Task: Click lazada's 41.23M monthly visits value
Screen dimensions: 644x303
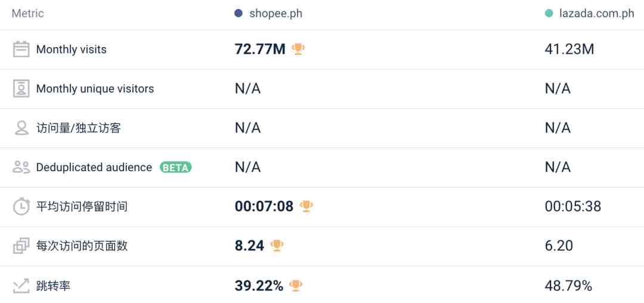Action: coord(569,50)
